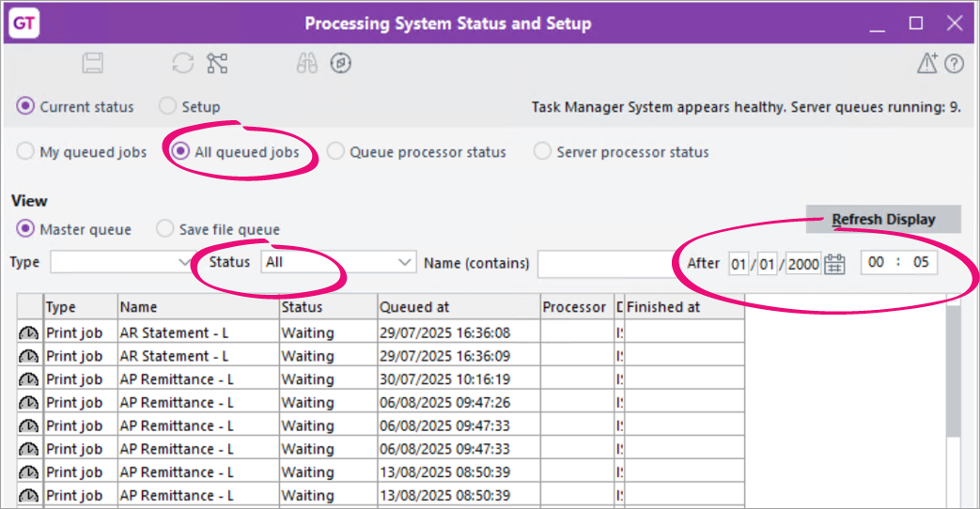Sort by the Type column header
The height and width of the screenshot is (509, 980).
coord(81,307)
